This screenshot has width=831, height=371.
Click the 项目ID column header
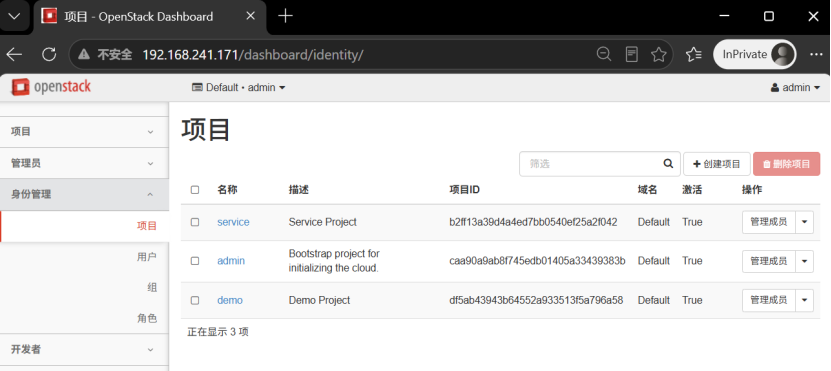click(x=465, y=190)
